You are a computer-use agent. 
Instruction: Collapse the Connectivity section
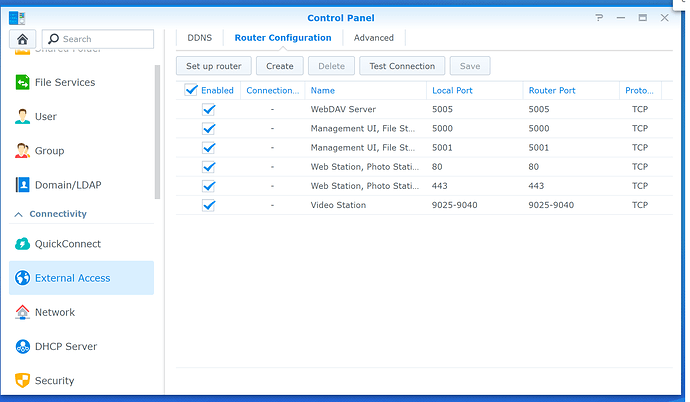coord(19,214)
